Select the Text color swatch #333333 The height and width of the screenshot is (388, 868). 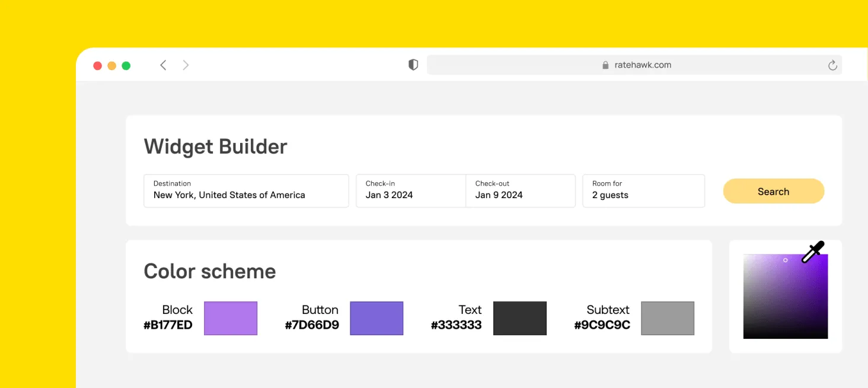[520, 319]
